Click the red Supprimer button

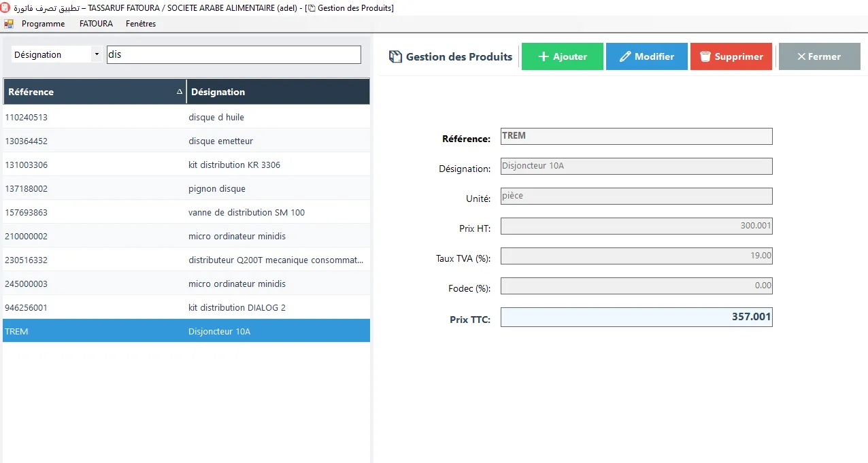click(731, 56)
